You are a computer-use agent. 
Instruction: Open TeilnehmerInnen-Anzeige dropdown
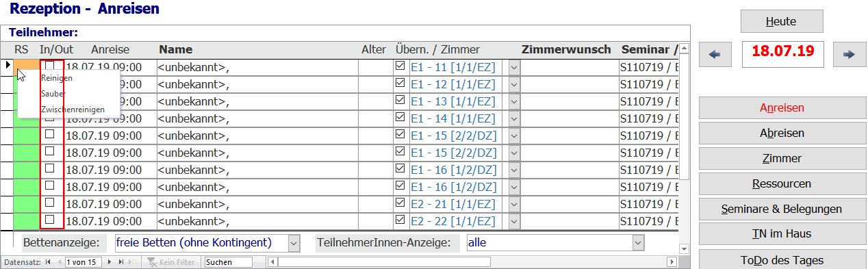tap(639, 242)
